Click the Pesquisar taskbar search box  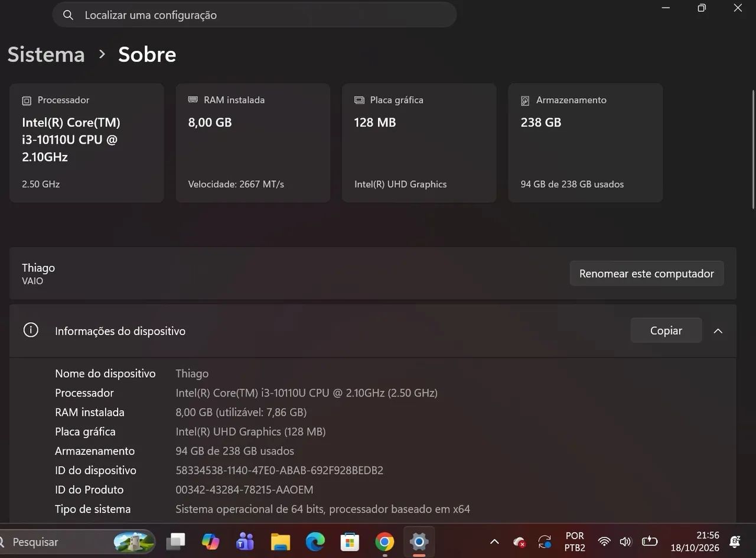coord(77,541)
